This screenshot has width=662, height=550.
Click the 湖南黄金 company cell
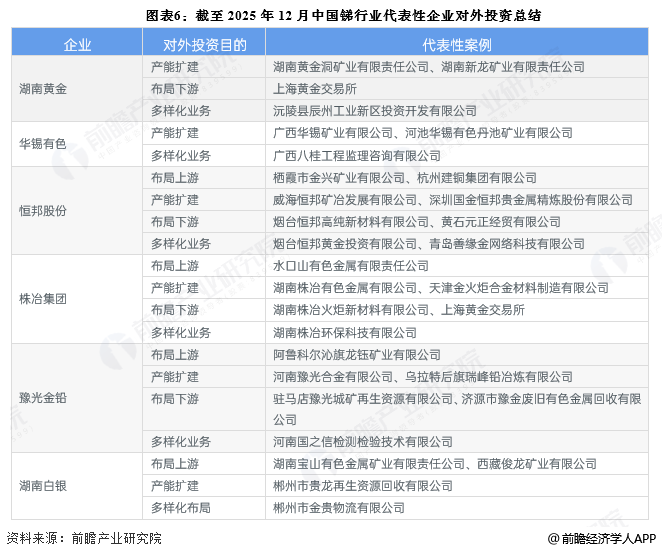(x=77, y=89)
